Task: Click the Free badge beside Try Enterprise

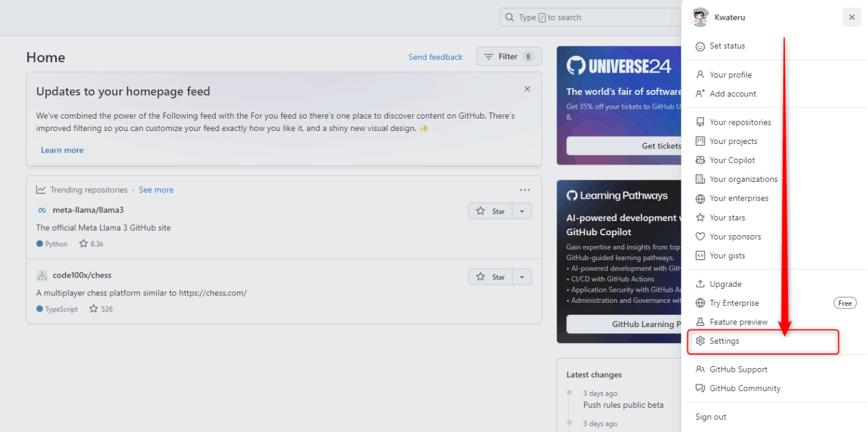Action: [x=845, y=303]
